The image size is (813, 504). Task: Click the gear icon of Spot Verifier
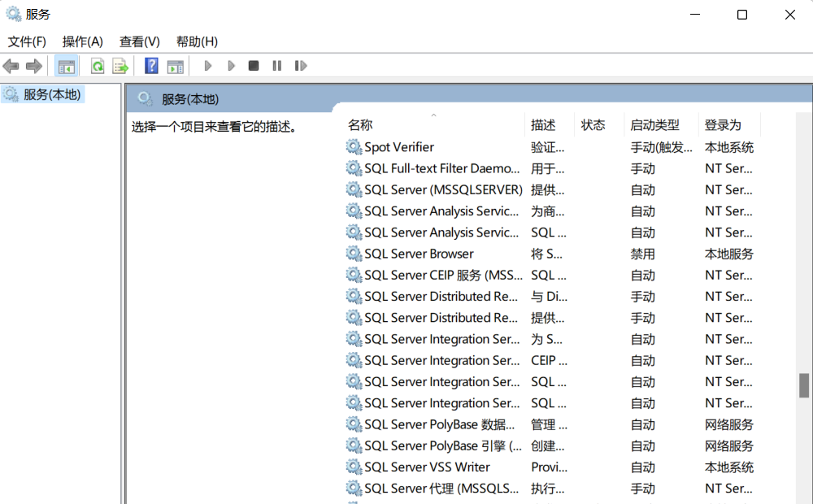pyautogui.click(x=354, y=147)
